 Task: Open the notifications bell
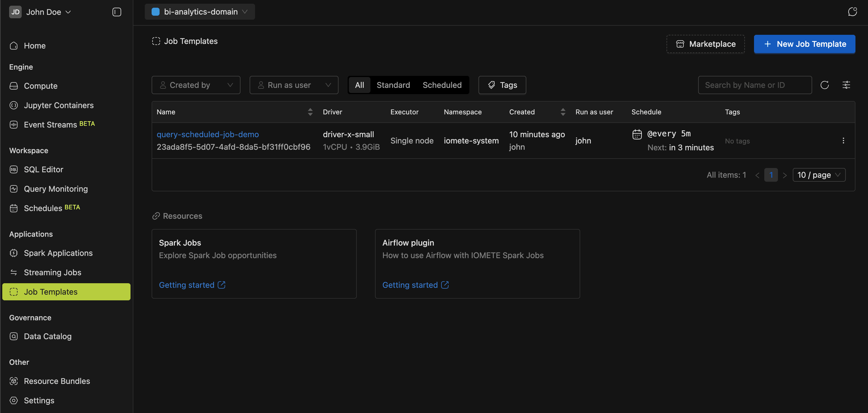coord(853,11)
